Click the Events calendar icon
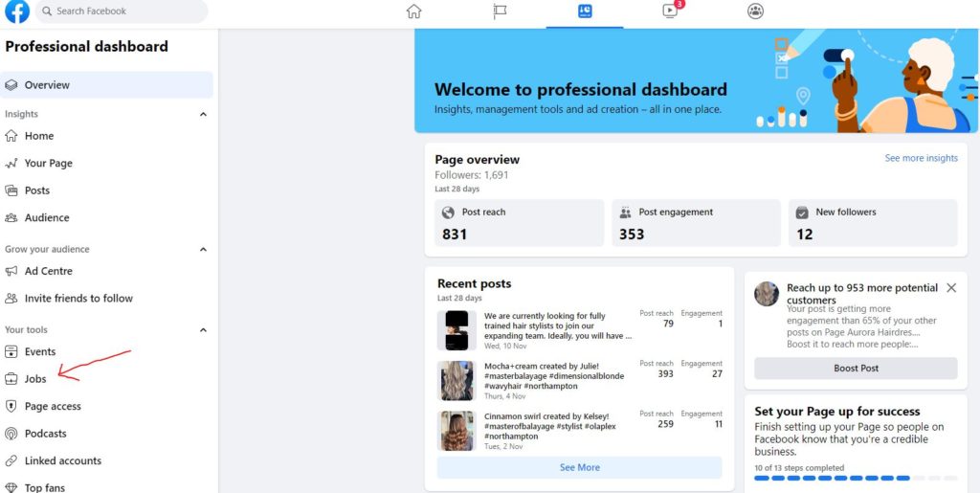The height and width of the screenshot is (493, 980). (11, 351)
